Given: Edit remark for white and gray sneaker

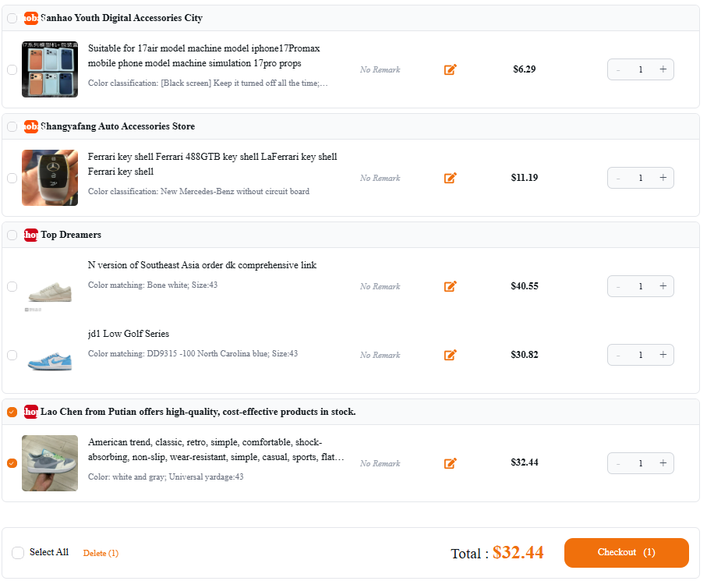Looking at the screenshot, I should pyautogui.click(x=450, y=463).
